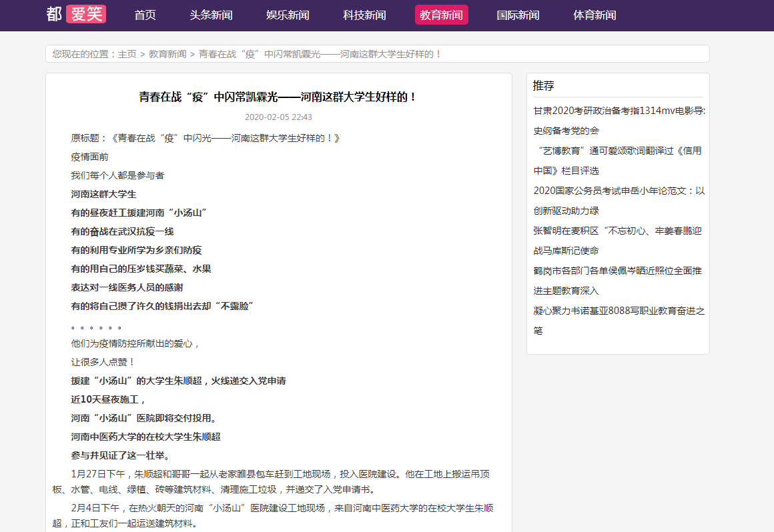Navigate to 体育新闻 in the top menu
774x532 pixels.
pos(595,15)
